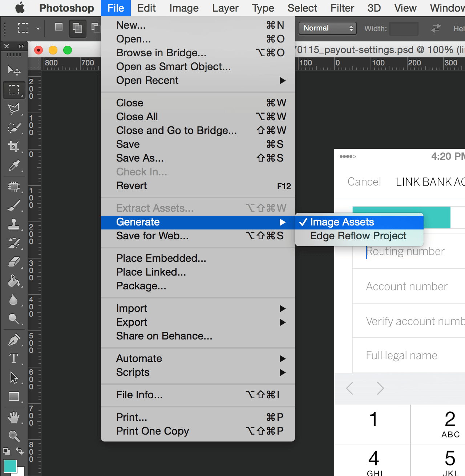Expand the Scripts submenu
This screenshot has width=465, height=476.
(x=198, y=372)
